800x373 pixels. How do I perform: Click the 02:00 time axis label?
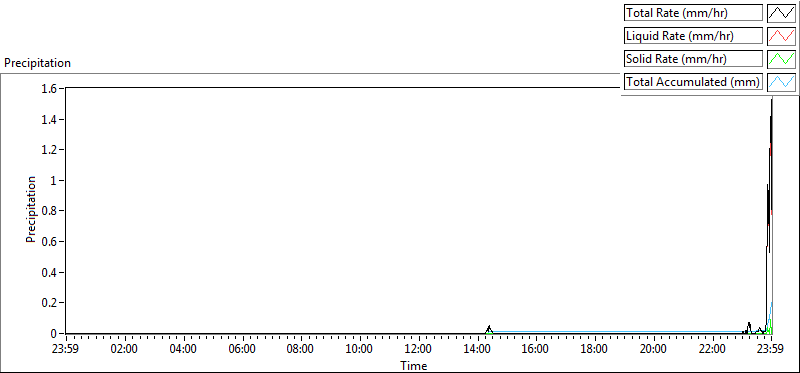[x=124, y=350]
